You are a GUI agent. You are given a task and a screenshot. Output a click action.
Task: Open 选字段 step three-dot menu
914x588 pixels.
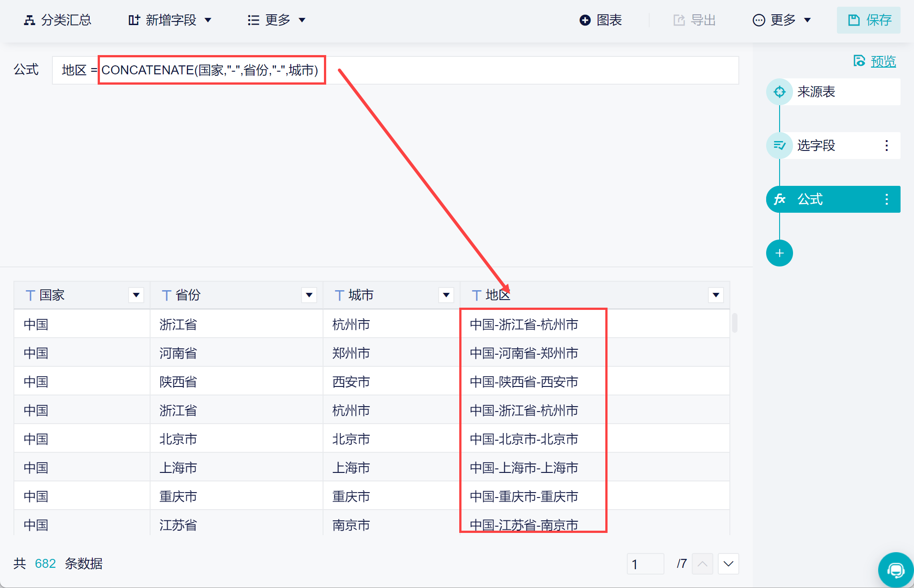[887, 146]
